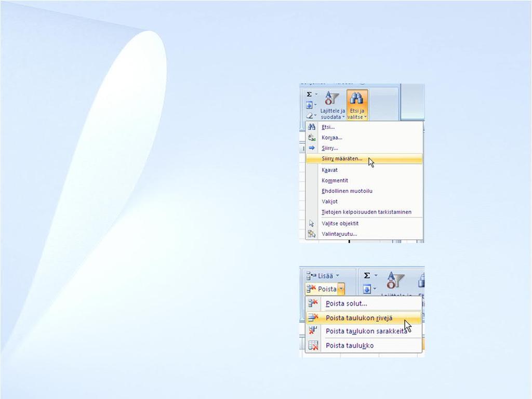This screenshot has height=399, width=532.
Task: Open the arrow beside the sigma near Lisää
Action: [376, 275]
